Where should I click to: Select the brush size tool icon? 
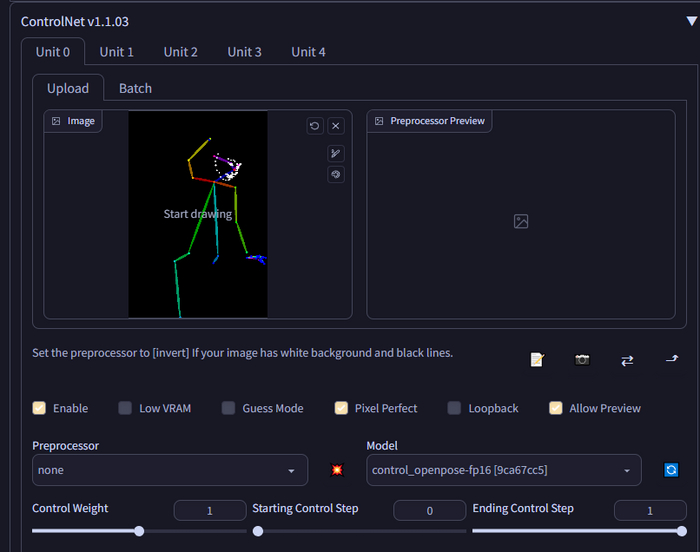pos(336,153)
